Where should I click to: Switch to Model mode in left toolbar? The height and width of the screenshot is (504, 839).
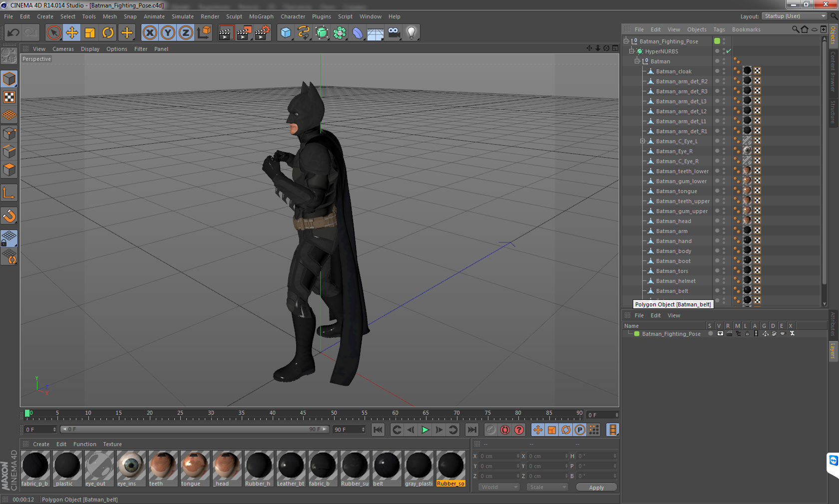coord(9,79)
